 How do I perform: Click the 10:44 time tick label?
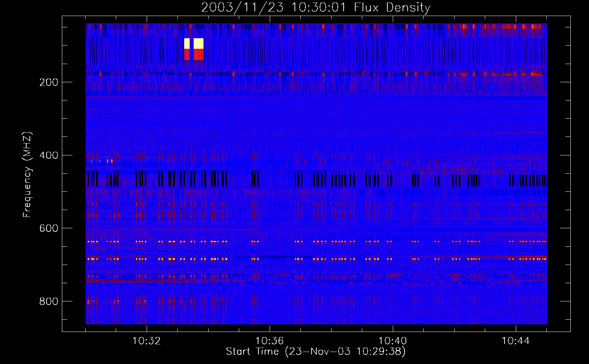point(516,341)
